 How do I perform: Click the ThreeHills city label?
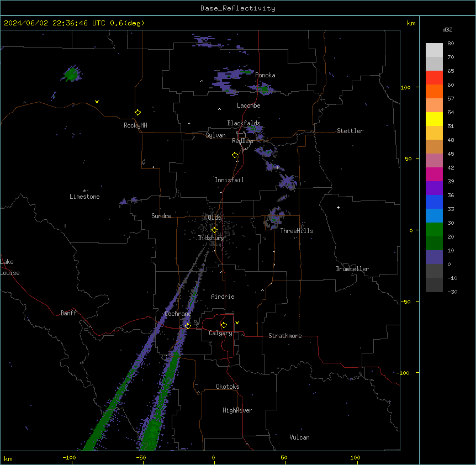tap(297, 231)
